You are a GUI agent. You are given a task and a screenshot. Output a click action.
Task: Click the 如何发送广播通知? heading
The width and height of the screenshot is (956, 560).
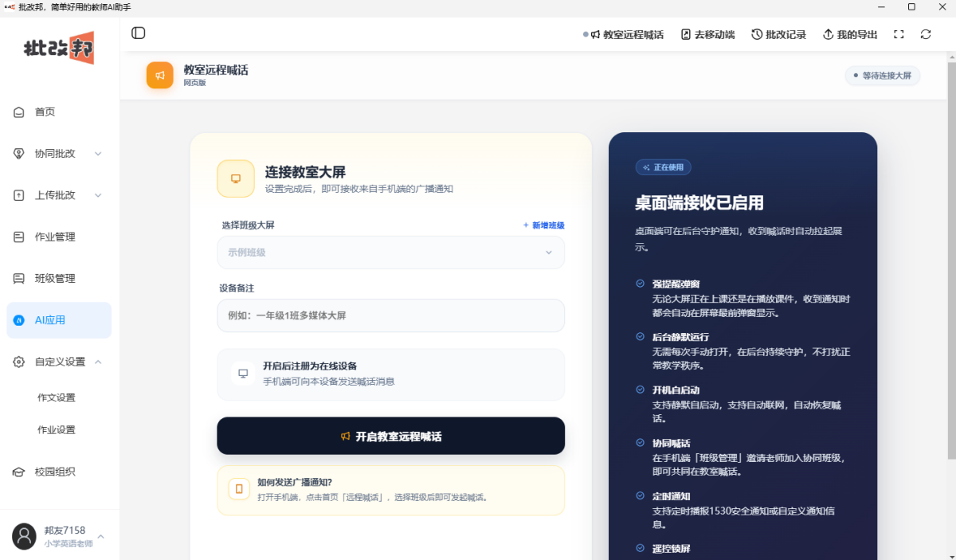point(295,482)
